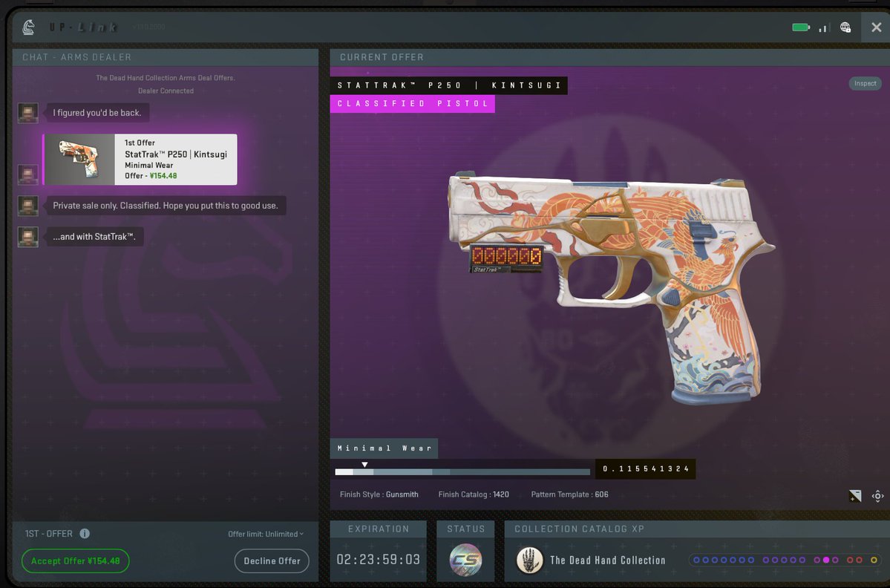Click the dealer avatar beside 'I figured you'd be back.'

tap(27, 113)
